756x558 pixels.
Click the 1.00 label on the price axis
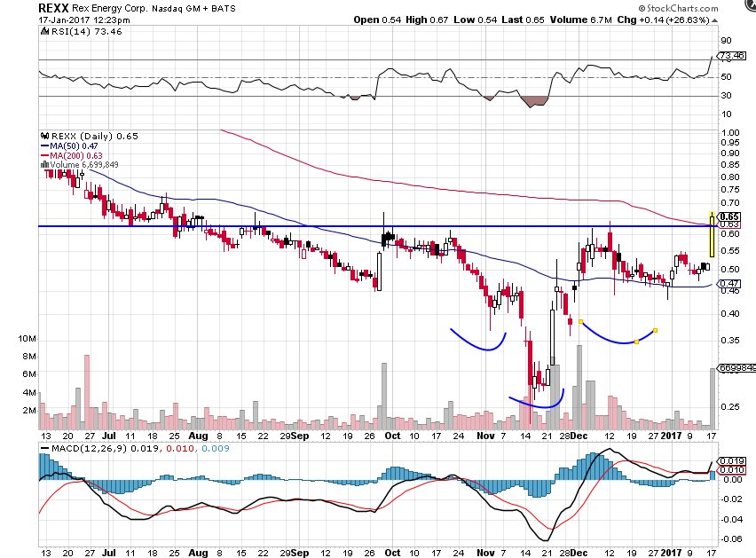[x=730, y=132]
